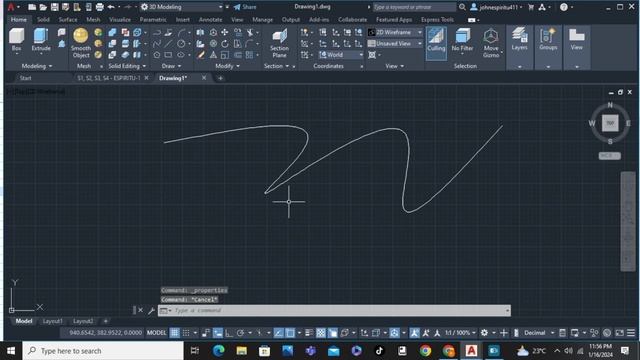Click the Undo arrow
The height and width of the screenshot is (360, 640).
pos(111,7)
